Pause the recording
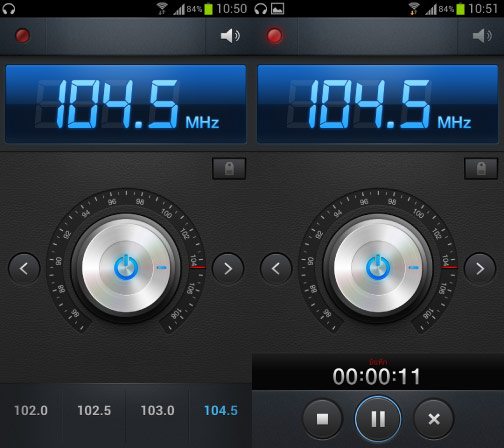504x448 pixels. tap(378, 419)
